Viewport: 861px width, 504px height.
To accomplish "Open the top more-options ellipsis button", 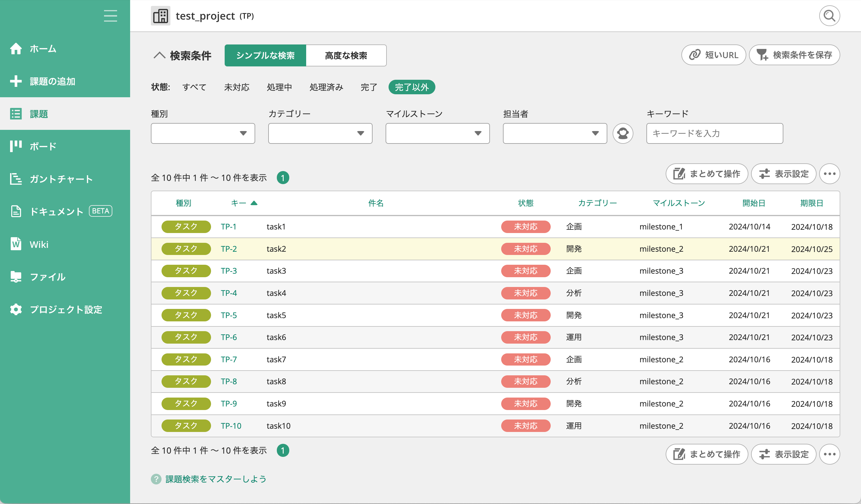I will point(829,174).
